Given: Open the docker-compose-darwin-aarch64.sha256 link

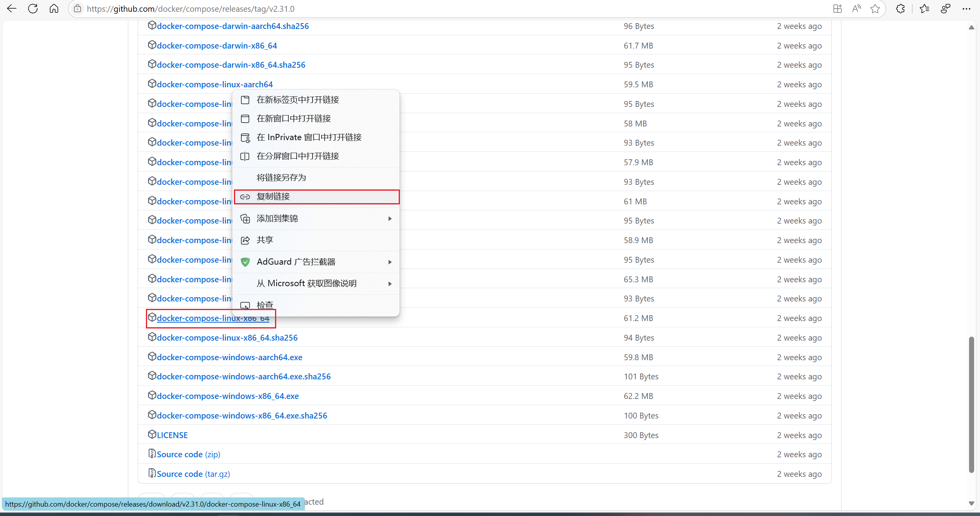Looking at the screenshot, I should click(233, 26).
